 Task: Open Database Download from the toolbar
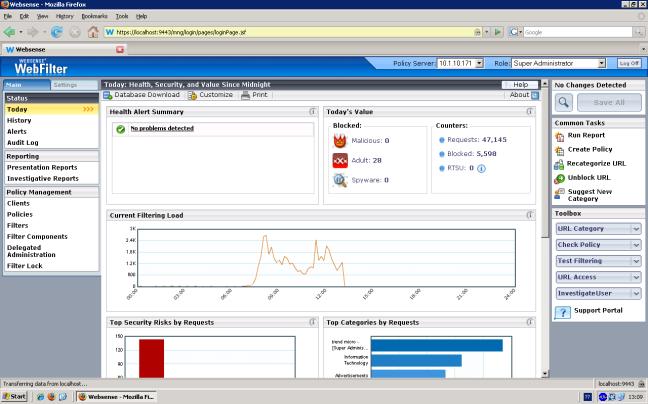click(x=142, y=95)
